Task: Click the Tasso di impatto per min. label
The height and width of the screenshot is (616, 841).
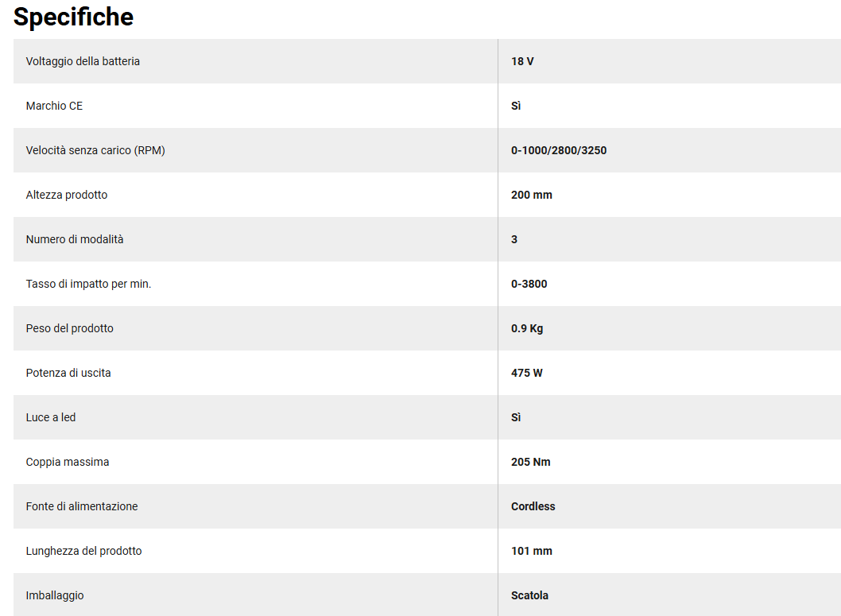Action: [x=88, y=284]
